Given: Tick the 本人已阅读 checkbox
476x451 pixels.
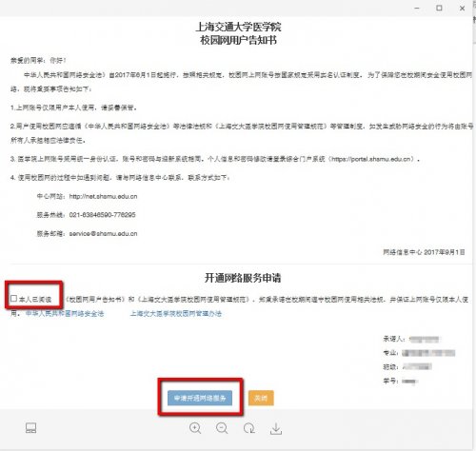Looking at the screenshot, I should click(13, 299).
